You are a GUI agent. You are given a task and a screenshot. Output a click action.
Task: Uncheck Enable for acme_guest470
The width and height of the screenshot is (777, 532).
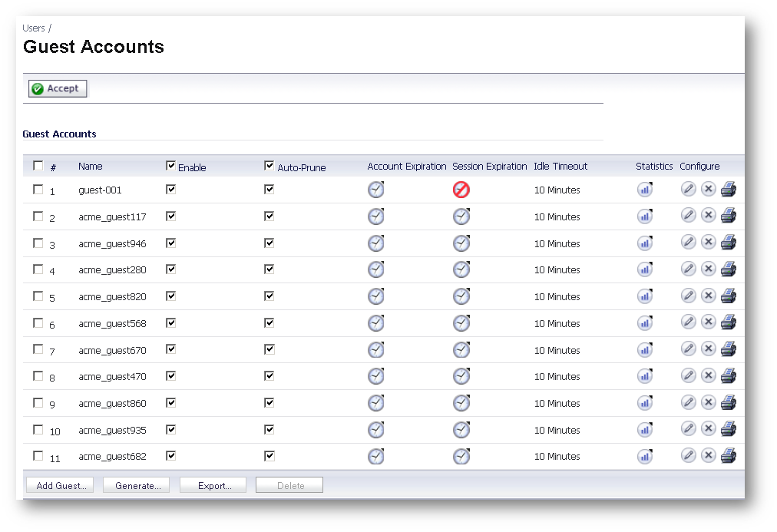click(x=171, y=375)
